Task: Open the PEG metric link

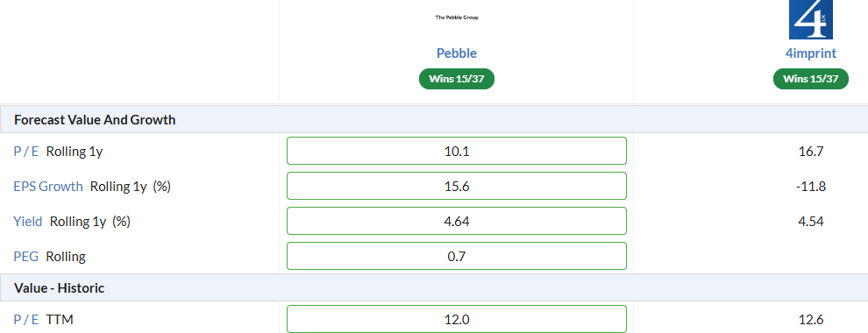Action: pyautogui.click(x=26, y=257)
